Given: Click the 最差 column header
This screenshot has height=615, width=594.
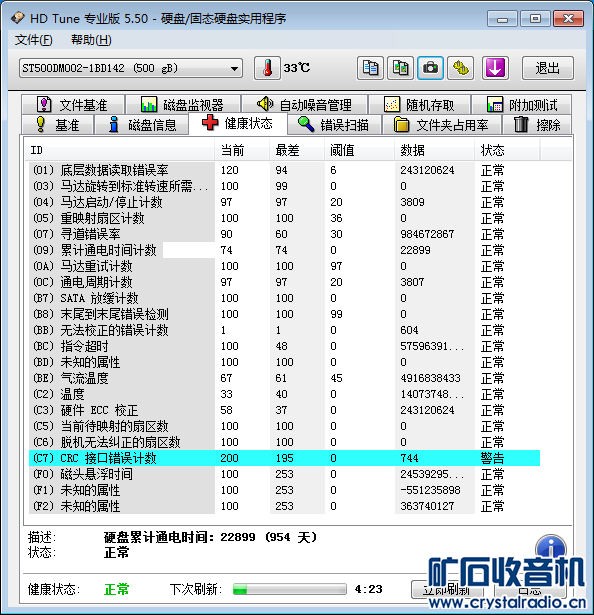Looking at the screenshot, I should 297,150.
